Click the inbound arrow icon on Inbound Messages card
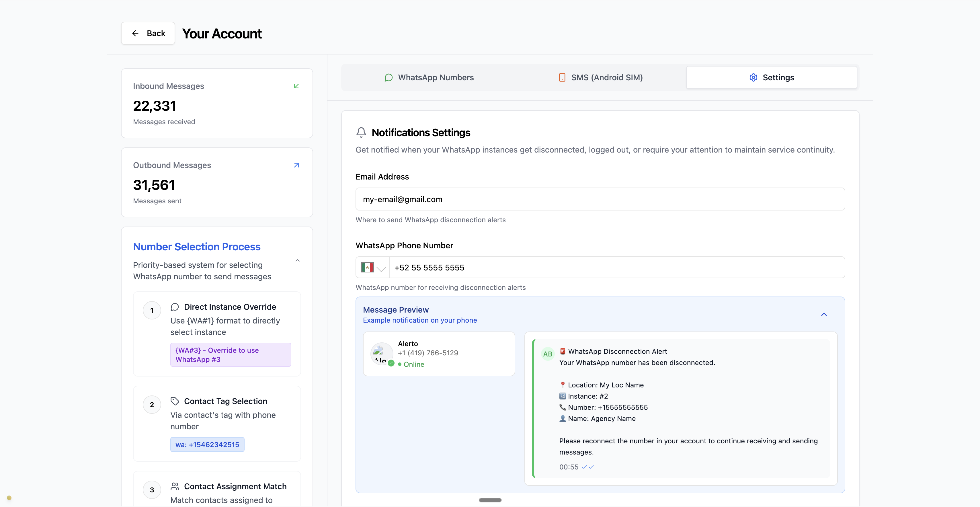The image size is (980, 507). click(296, 86)
